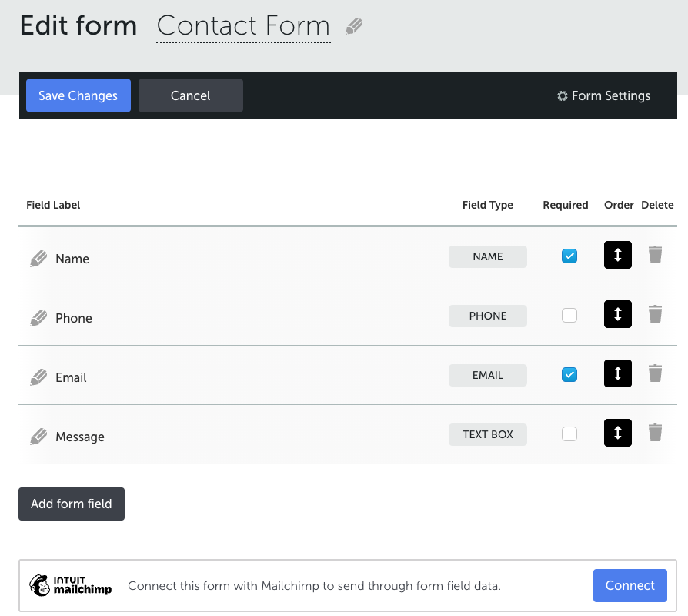
Task: Click Save Changes button
Action: [x=78, y=95]
